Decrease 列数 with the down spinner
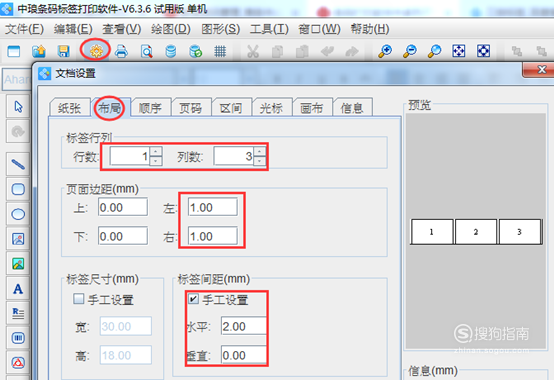This screenshot has width=554, height=380. coord(260,161)
